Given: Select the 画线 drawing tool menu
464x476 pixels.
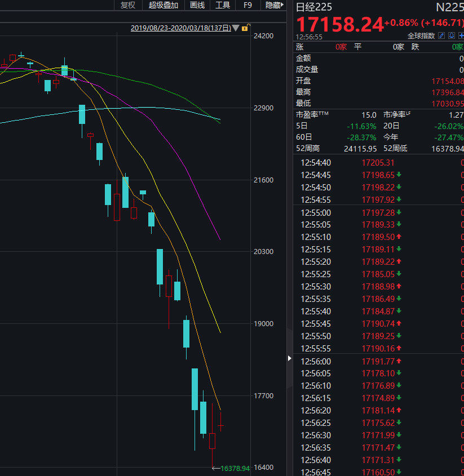Looking at the screenshot, I should tap(197, 5).
